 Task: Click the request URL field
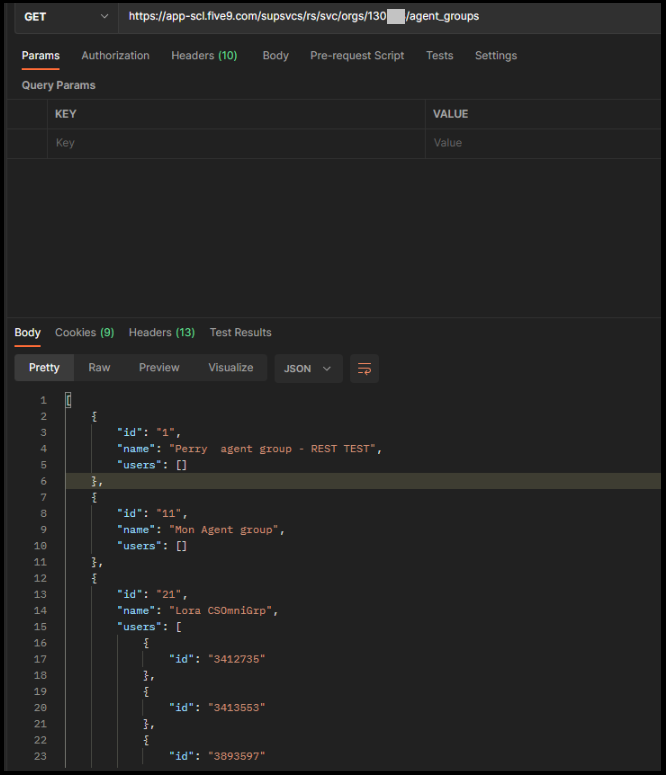(x=389, y=17)
